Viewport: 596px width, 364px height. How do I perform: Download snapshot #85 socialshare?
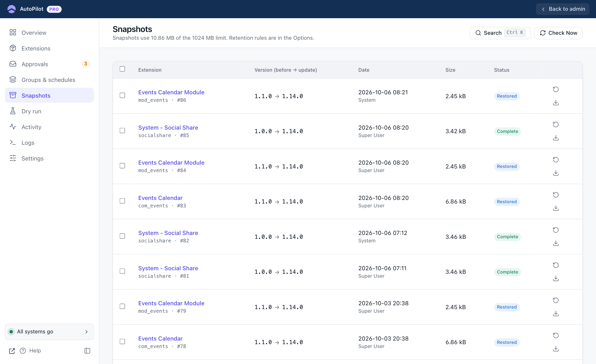[556, 138]
